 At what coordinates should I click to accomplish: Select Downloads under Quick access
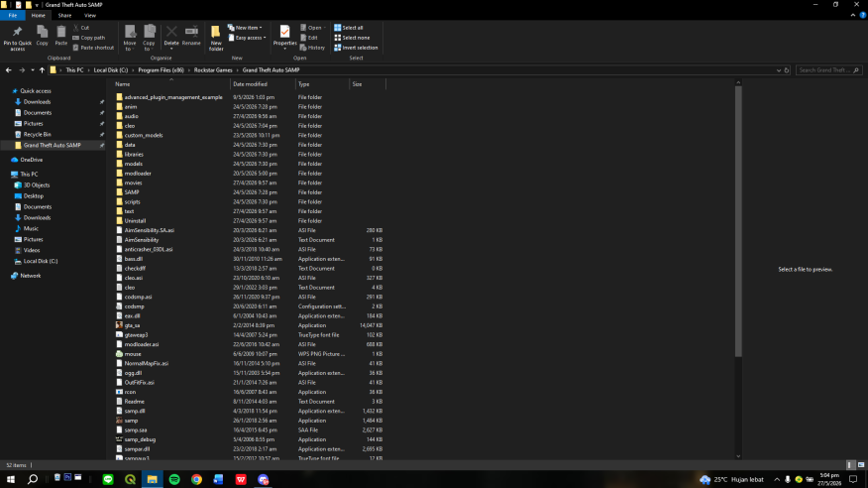click(37, 102)
